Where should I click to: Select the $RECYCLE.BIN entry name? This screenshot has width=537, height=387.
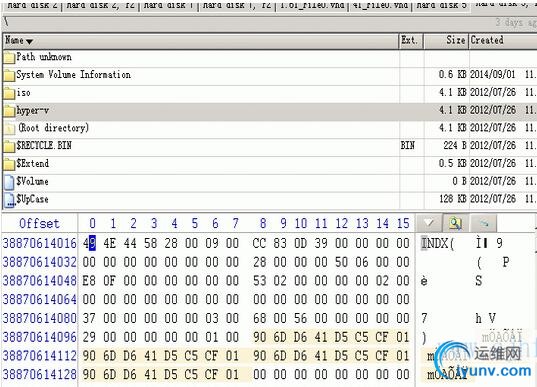pos(44,146)
